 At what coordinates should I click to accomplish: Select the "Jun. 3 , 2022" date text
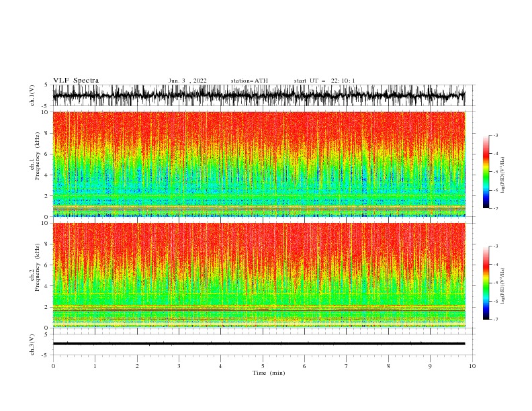tap(187, 81)
